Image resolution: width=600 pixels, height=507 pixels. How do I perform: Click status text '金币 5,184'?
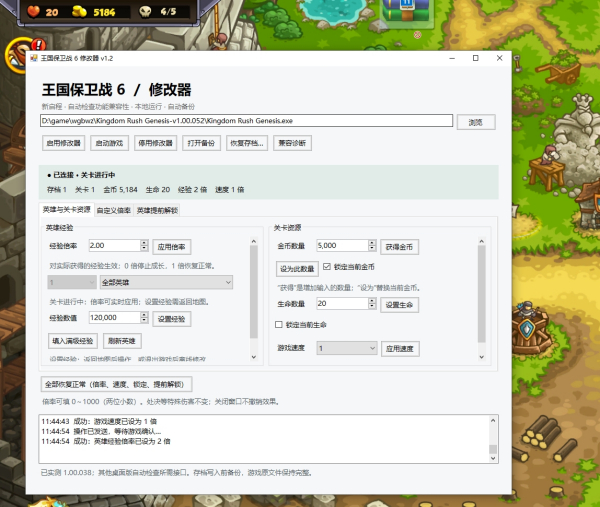120,189
